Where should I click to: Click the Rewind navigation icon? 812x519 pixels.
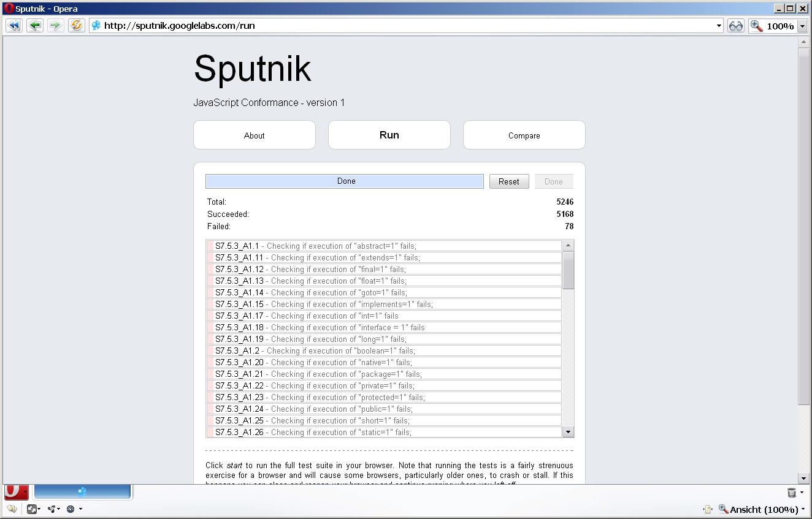pos(13,25)
